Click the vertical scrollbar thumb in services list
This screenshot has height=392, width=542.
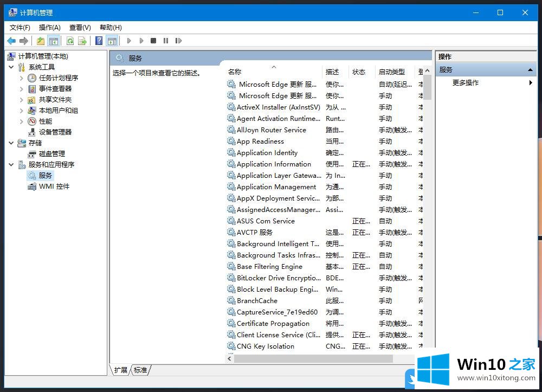coord(428,87)
